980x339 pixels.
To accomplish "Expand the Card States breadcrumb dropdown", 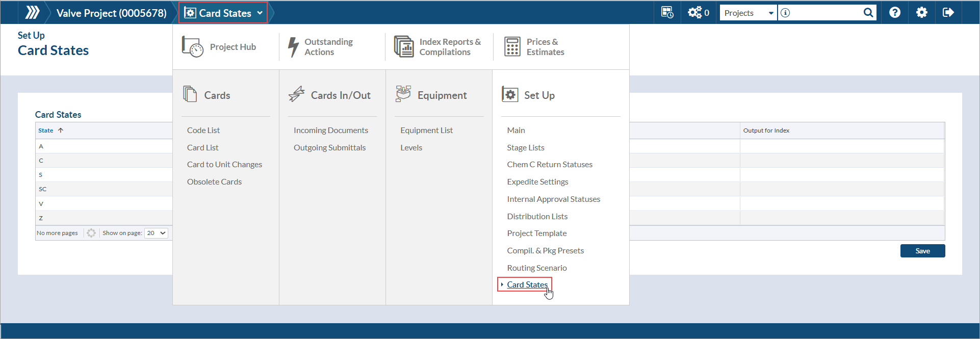I will coord(260,13).
